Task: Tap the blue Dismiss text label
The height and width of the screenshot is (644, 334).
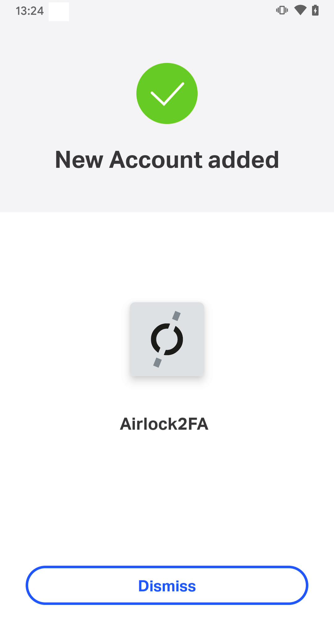Action: click(167, 586)
